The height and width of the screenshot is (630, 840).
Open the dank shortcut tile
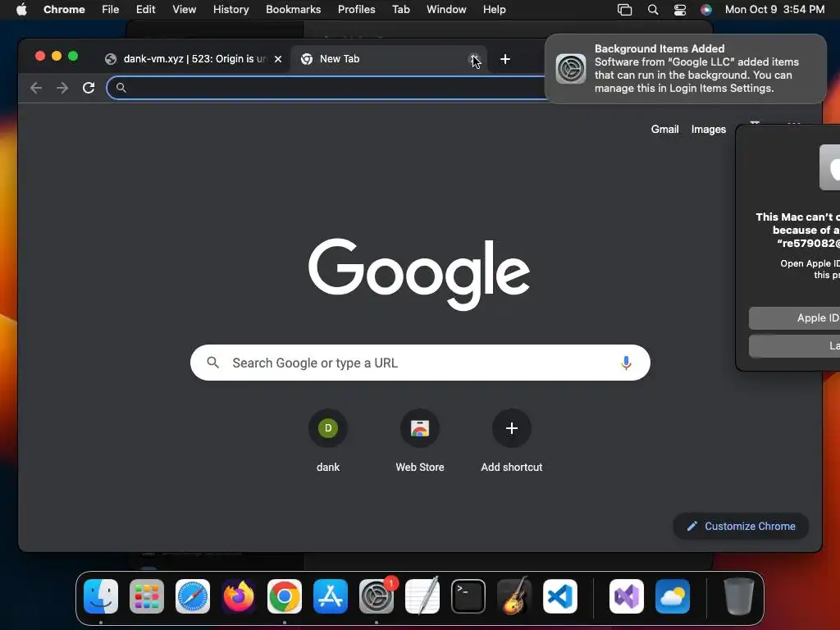click(328, 441)
